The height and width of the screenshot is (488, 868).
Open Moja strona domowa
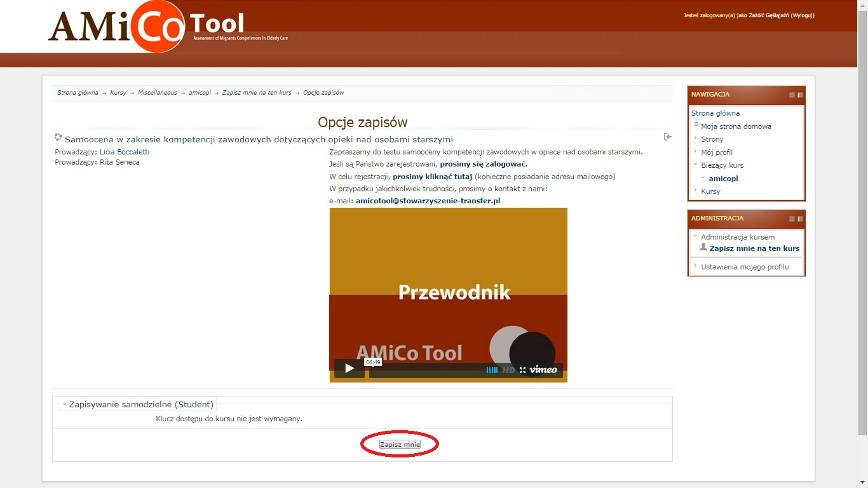pyautogui.click(x=736, y=126)
